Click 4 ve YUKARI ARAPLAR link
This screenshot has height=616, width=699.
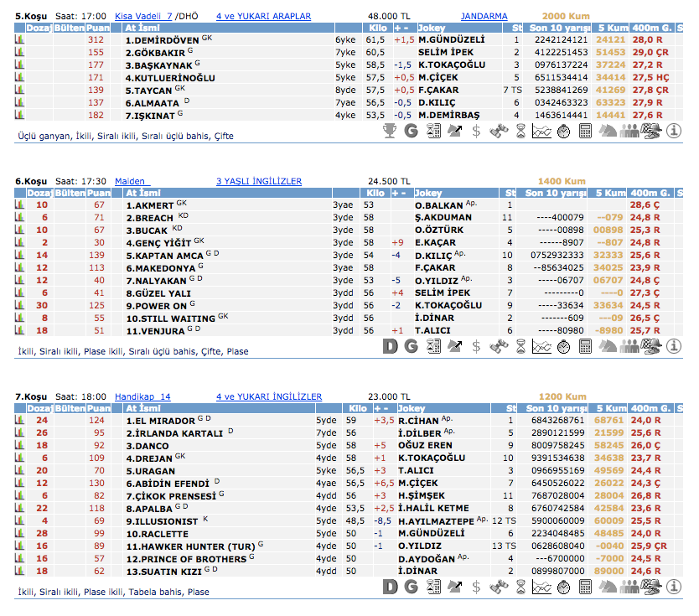[263, 16]
